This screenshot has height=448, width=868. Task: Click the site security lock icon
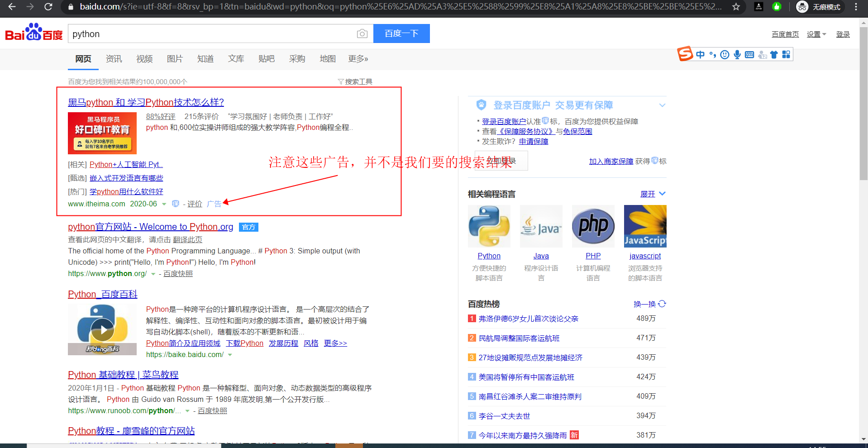point(70,7)
